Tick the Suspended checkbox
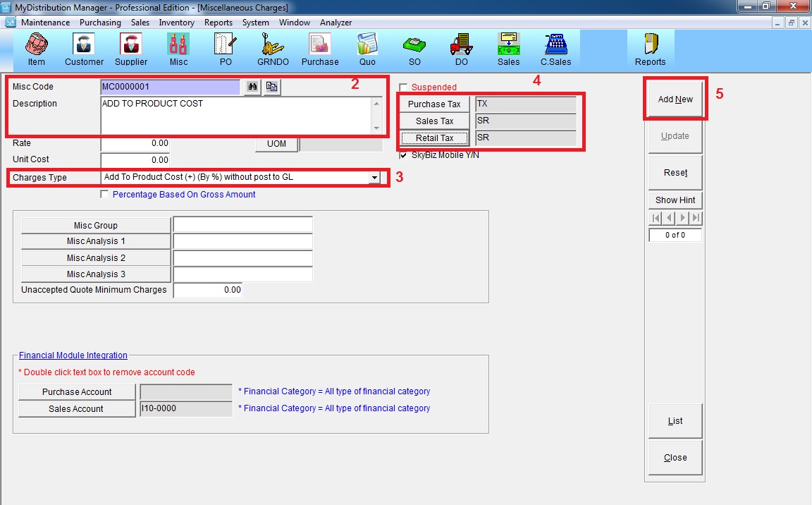Viewport: 812px width, 505px height. pos(404,87)
